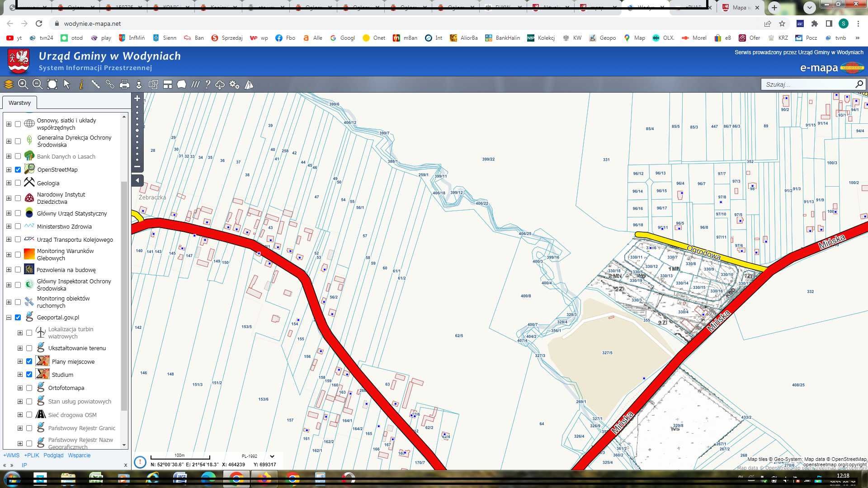Expand the Urząd Transportu Kolejowego node
Viewport: 868px width, 488px height.
pyautogui.click(x=9, y=239)
